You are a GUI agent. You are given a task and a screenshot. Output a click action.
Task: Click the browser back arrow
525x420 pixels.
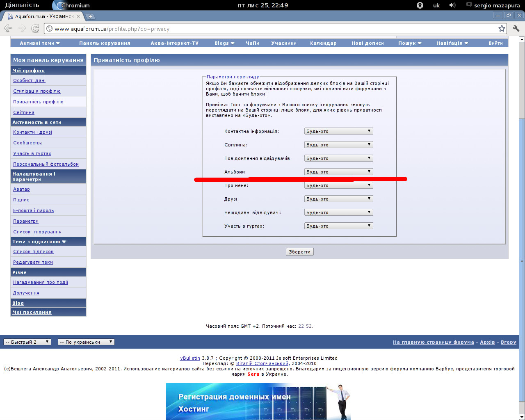click(x=8, y=28)
